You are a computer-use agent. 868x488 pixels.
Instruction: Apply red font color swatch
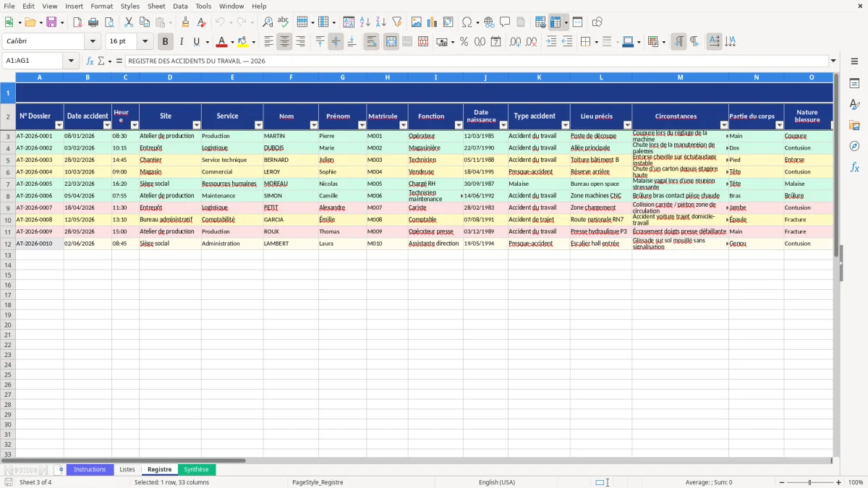pyautogui.click(x=222, y=42)
